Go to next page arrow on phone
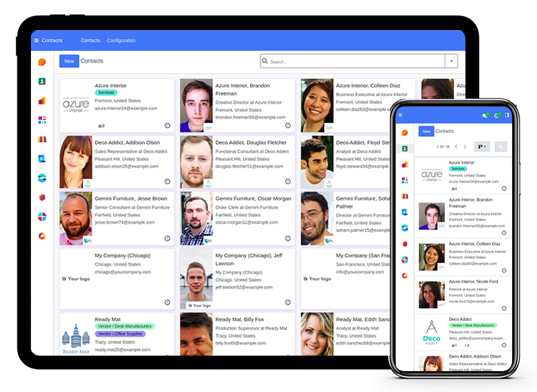Viewport: 537px width, 392px height. pos(465,146)
